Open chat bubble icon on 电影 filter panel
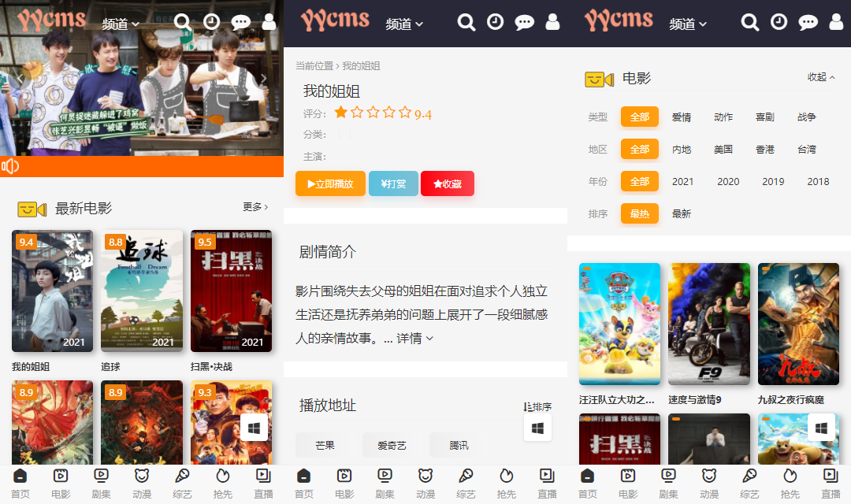This screenshot has width=851, height=504. [x=808, y=22]
